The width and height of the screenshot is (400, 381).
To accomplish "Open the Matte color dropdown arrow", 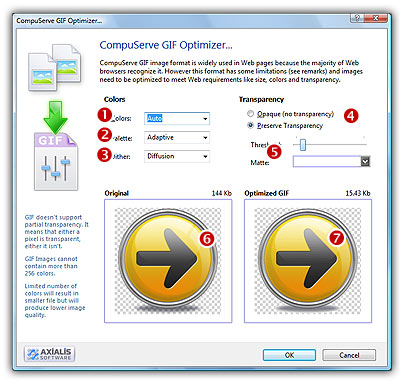I will pyautogui.click(x=365, y=162).
